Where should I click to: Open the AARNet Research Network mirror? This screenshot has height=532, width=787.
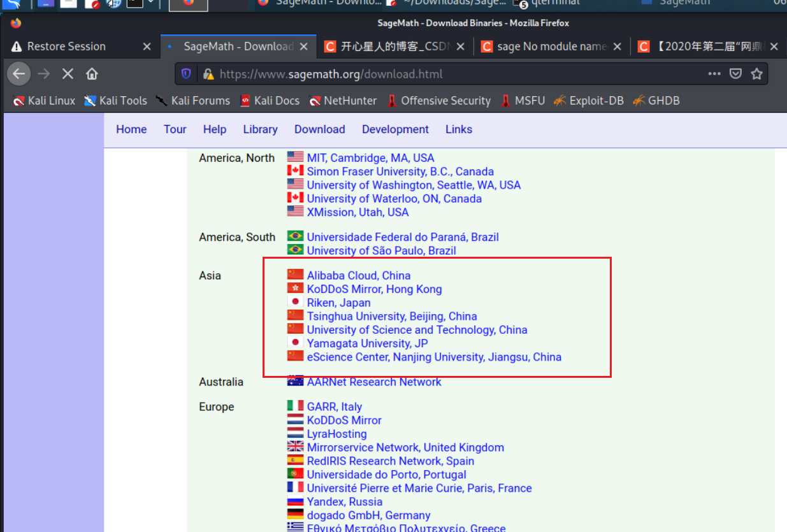(374, 382)
